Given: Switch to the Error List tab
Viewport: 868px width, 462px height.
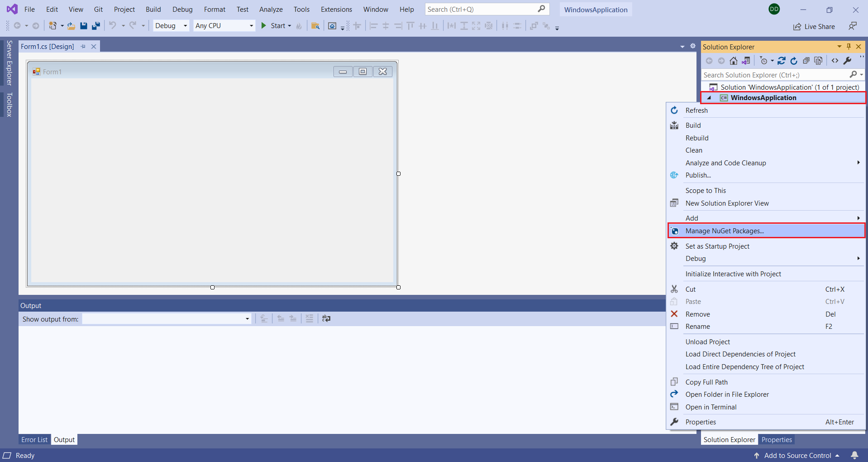Looking at the screenshot, I should (34, 439).
